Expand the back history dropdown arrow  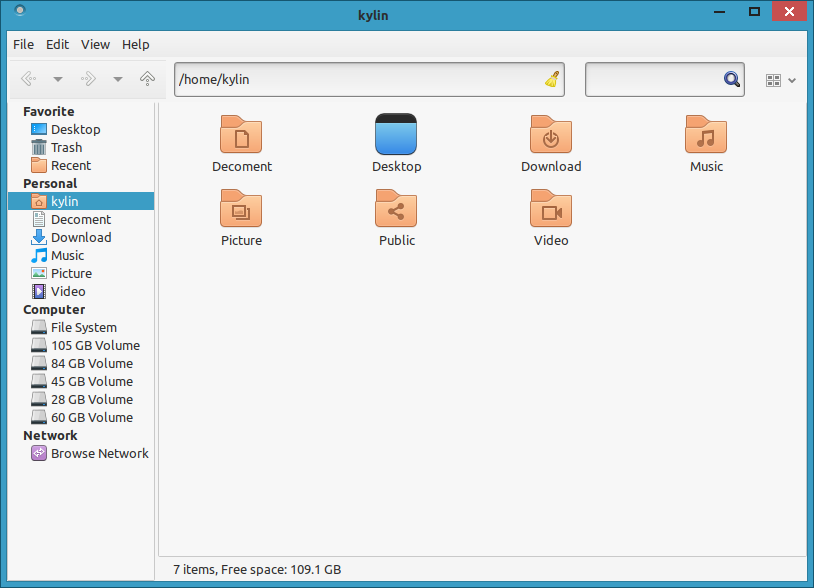(58, 79)
